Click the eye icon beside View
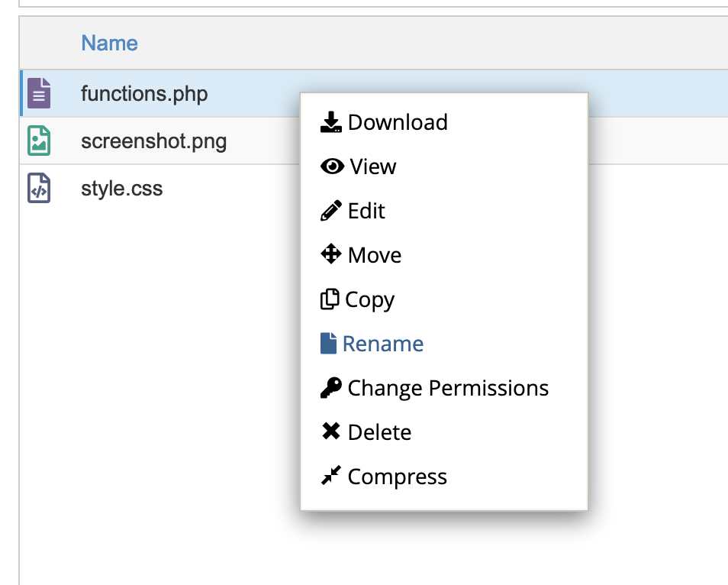728x585 pixels. coord(332,166)
